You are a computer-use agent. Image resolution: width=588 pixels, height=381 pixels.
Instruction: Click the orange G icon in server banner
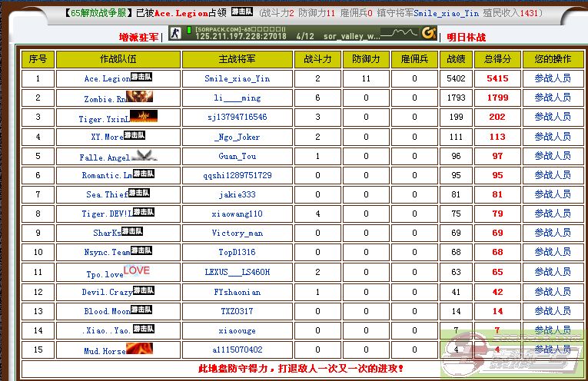(428, 35)
